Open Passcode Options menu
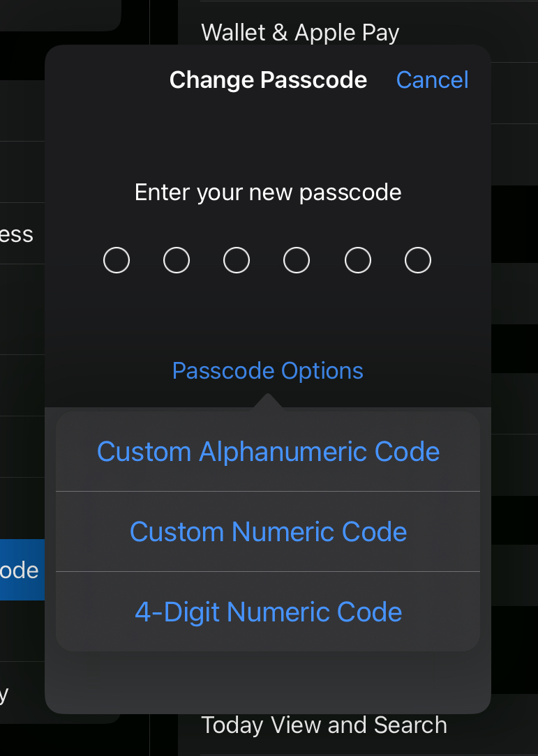The image size is (538, 756). point(267,370)
